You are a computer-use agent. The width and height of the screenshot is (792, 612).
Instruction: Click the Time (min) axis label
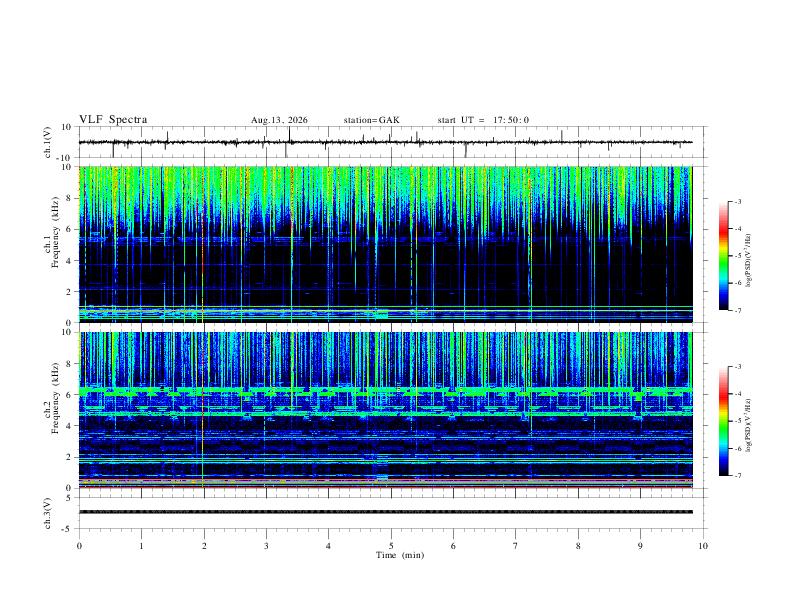pos(400,555)
